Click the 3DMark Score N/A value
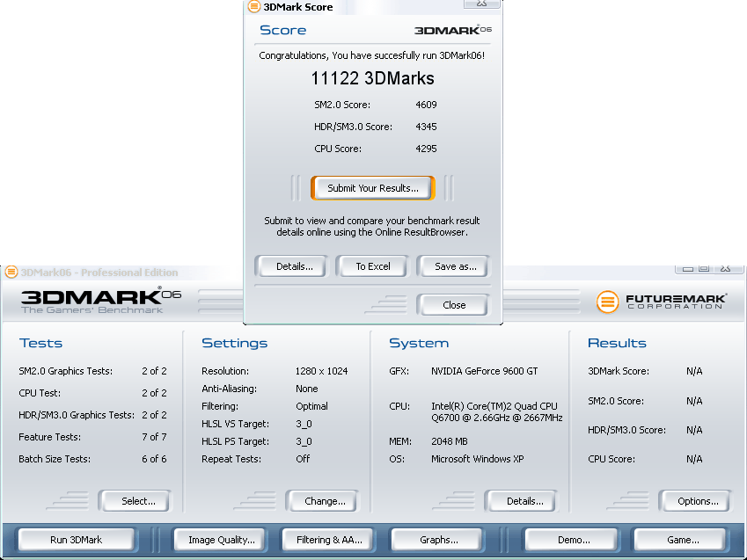The width and height of the screenshot is (747, 560). (694, 371)
